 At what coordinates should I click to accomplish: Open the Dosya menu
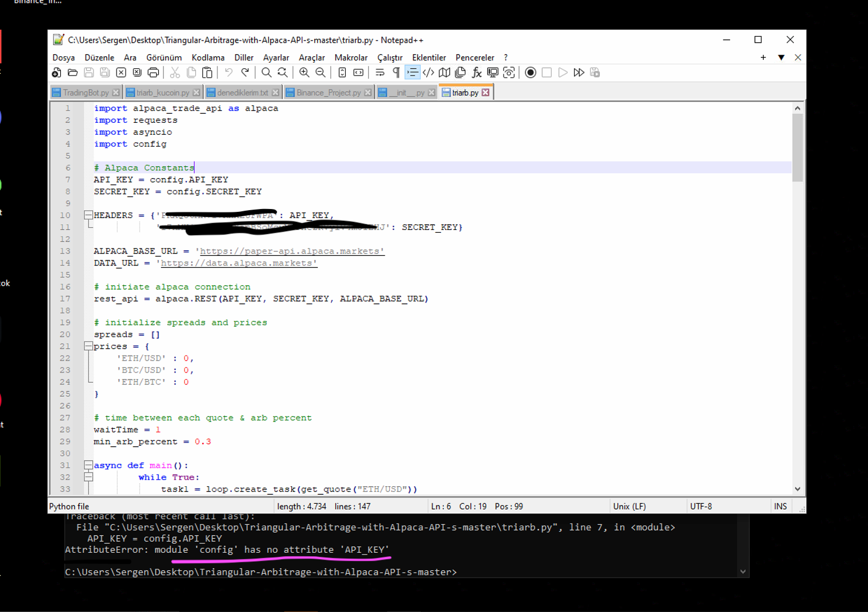tap(64, 57)
